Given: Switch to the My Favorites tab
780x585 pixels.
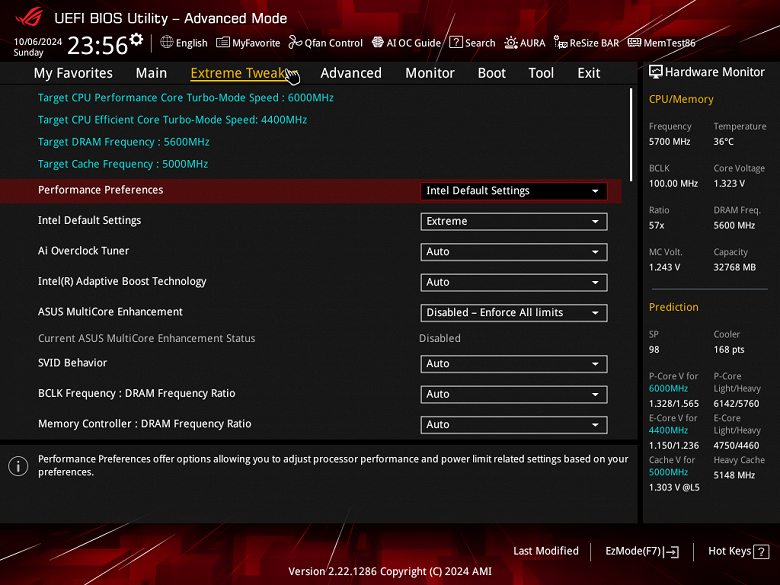Looking at the screenshot, I should point(73,73).
